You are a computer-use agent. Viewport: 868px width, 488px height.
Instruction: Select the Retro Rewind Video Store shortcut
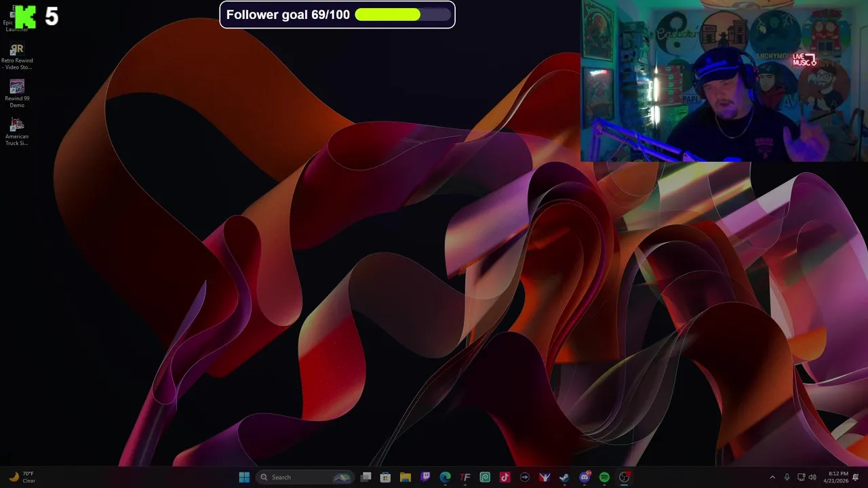point(17,56)
